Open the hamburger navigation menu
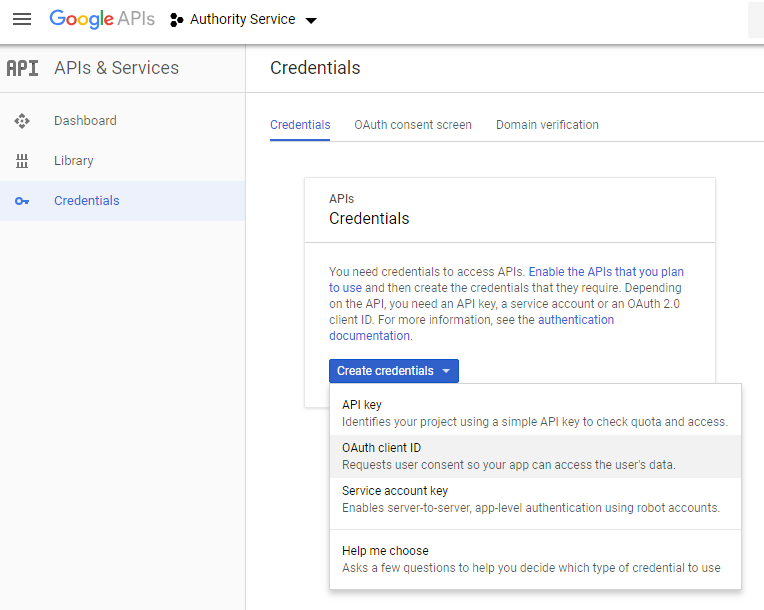The width and height of the screenshot is (764, 610). 21,20
